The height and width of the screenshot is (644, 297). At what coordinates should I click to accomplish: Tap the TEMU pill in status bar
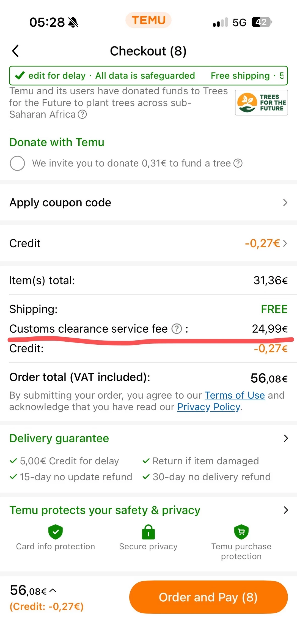pyautogui.click(x=148, y=20)
